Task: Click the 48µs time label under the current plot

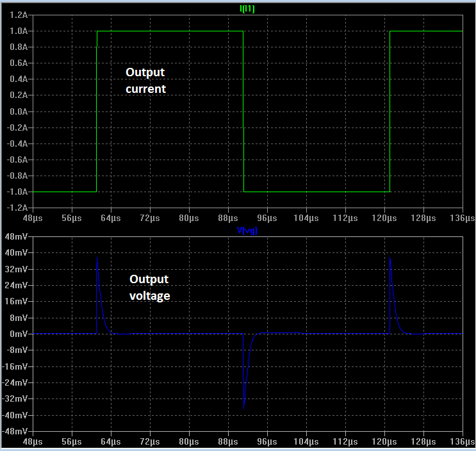Action: 33,218
